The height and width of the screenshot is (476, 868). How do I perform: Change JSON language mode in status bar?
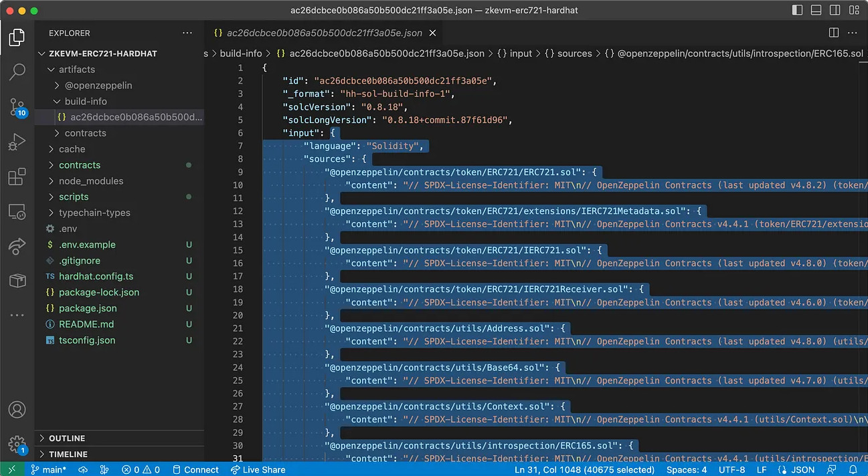coord(803,470)
